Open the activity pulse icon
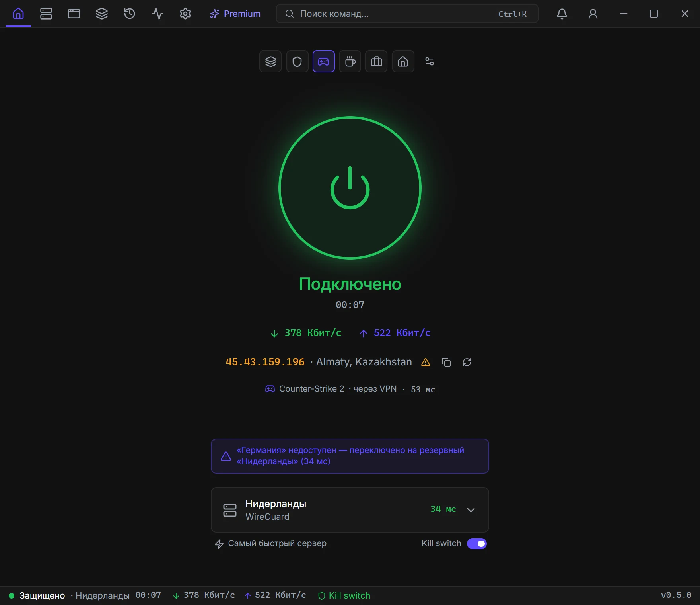 point(157,14)
